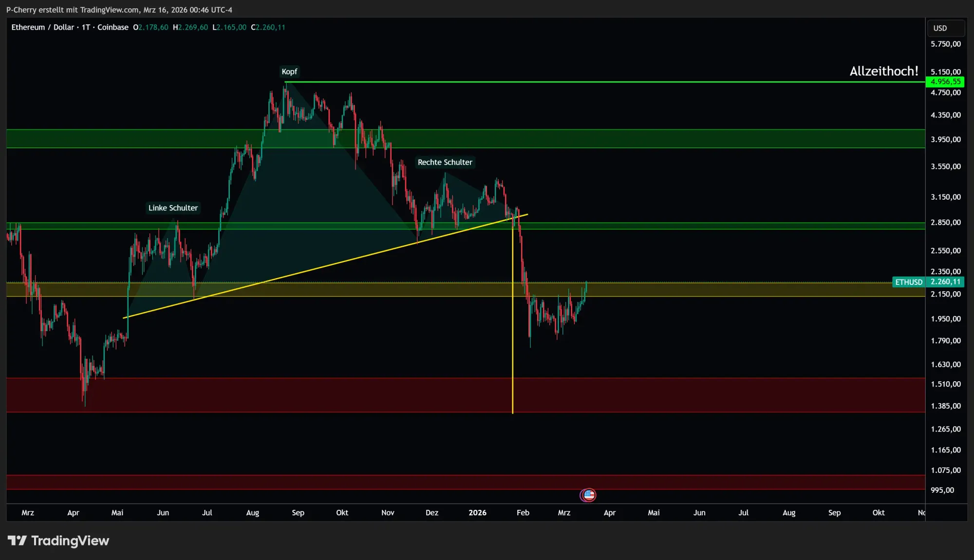Click the ETHUSD symbol price label

(x=908, y=282)
